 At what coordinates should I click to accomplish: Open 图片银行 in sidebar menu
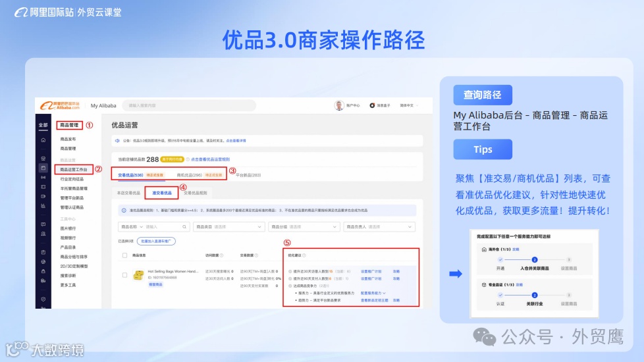point(68,228)
